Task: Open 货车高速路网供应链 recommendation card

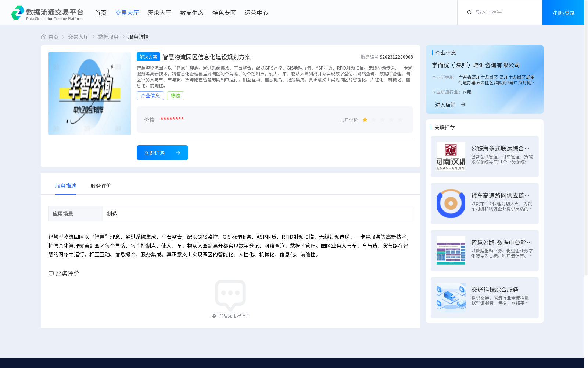Action: [485, 204]
